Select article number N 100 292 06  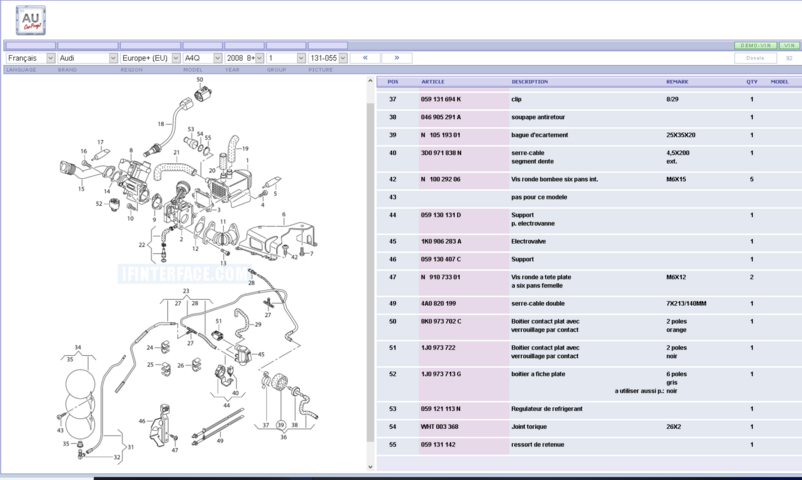440,180
